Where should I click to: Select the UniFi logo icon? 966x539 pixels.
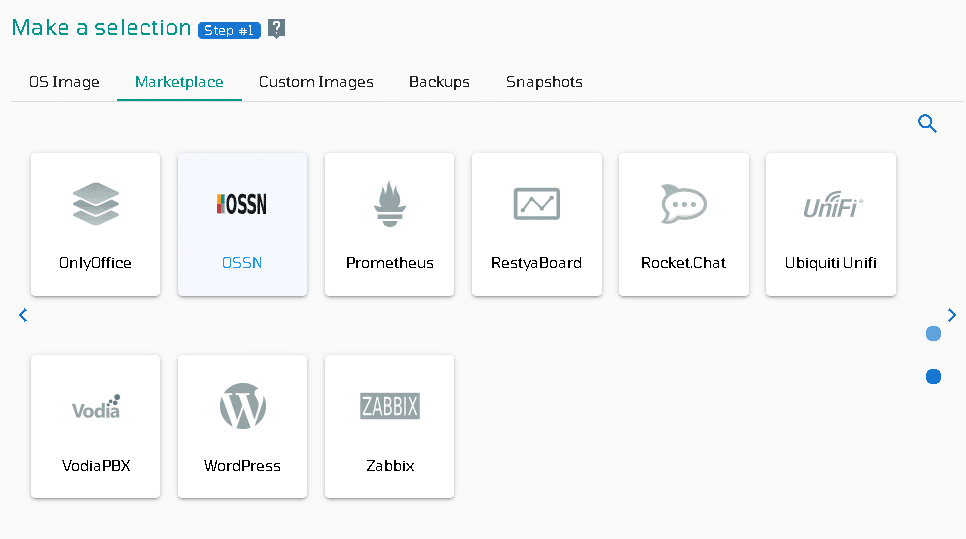pyautogui.click(x=833, y=205)
